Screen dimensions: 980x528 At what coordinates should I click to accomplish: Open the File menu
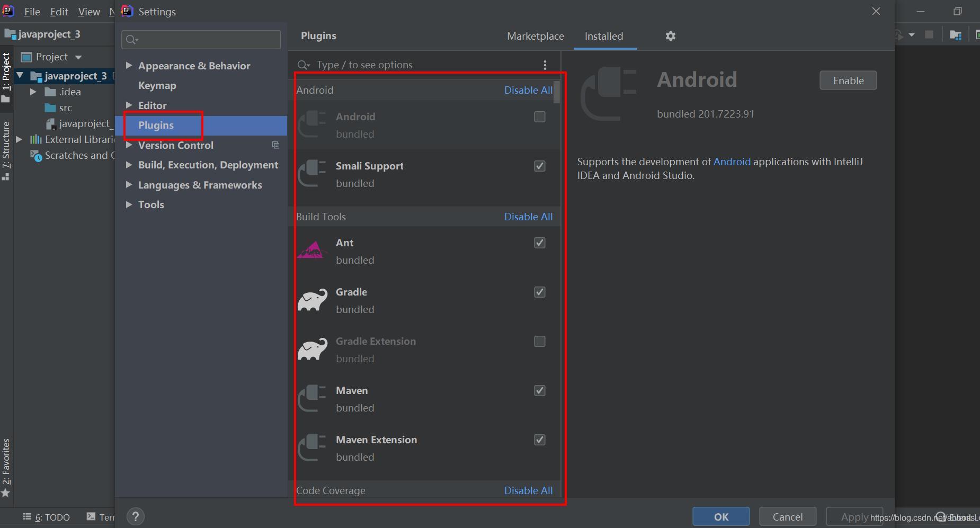pos(32,12)
